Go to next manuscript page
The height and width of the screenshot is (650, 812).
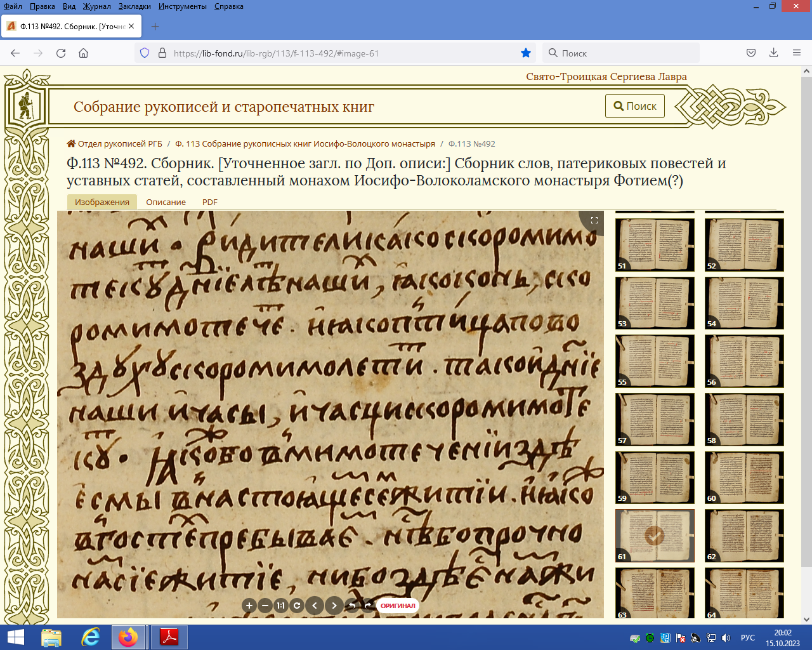[x=334, y=606]
